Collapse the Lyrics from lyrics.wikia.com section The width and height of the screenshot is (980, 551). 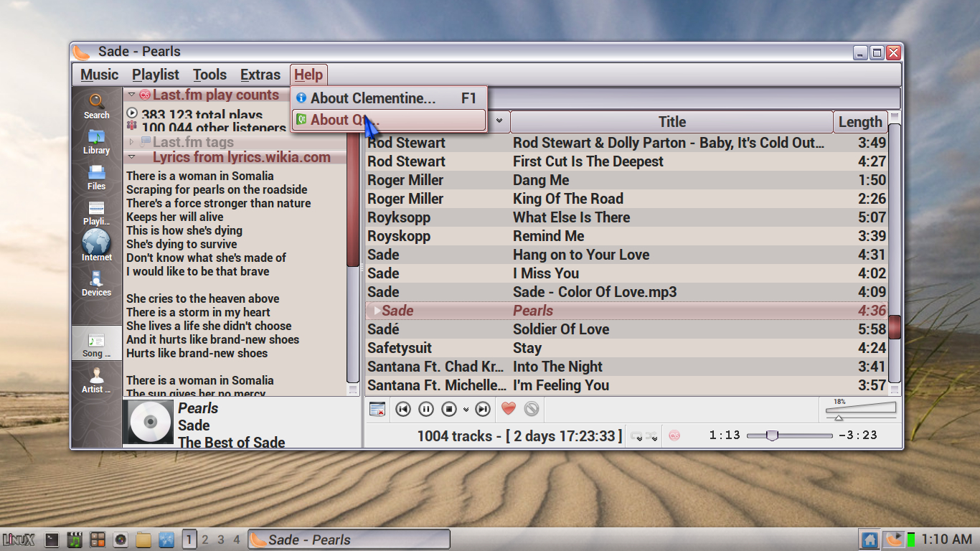[x=131, y=157]
